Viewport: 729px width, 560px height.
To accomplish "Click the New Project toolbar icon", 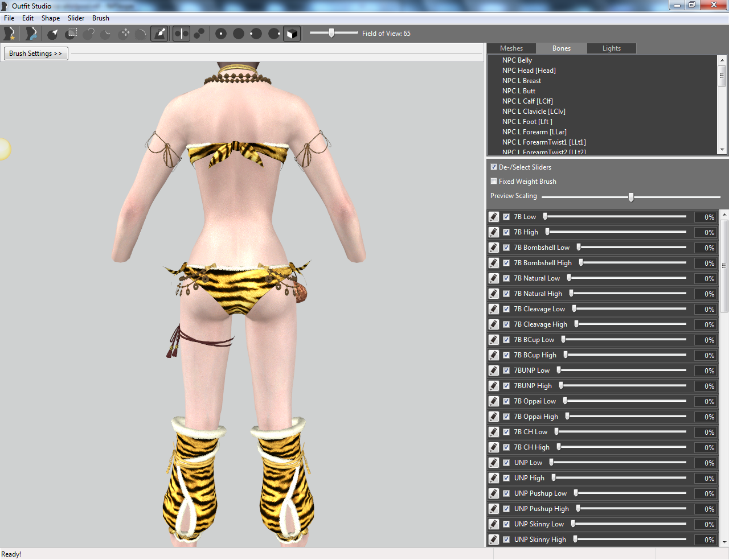I will [10, 34].
